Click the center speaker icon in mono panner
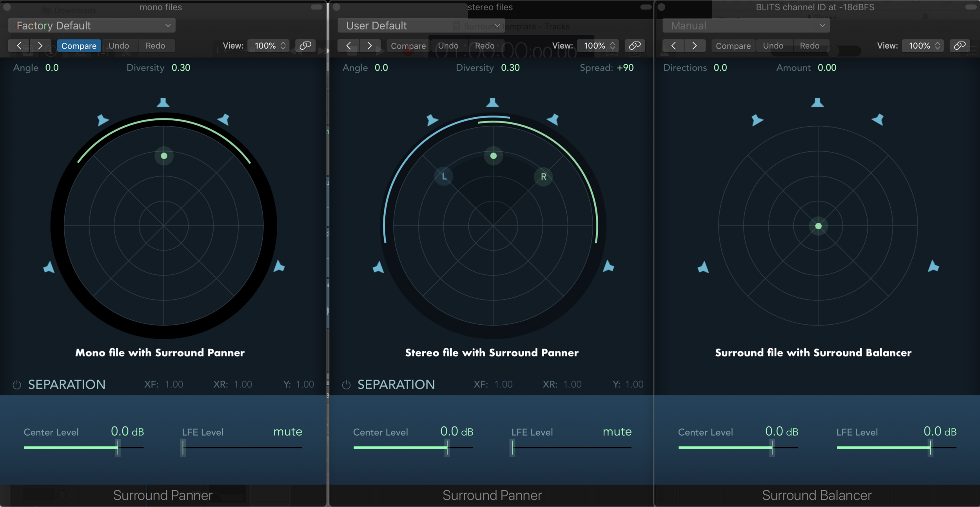980x507 pixels. [163, 103]
